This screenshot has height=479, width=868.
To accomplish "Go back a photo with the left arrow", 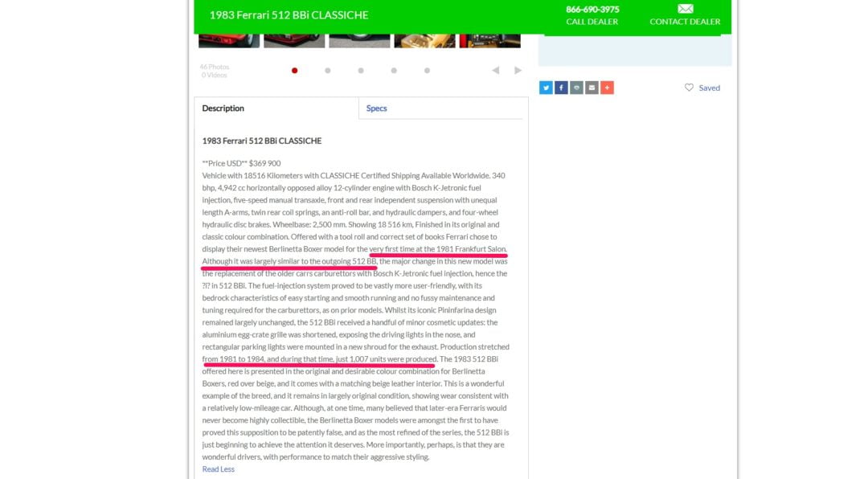I will click(x=494, y=70).
